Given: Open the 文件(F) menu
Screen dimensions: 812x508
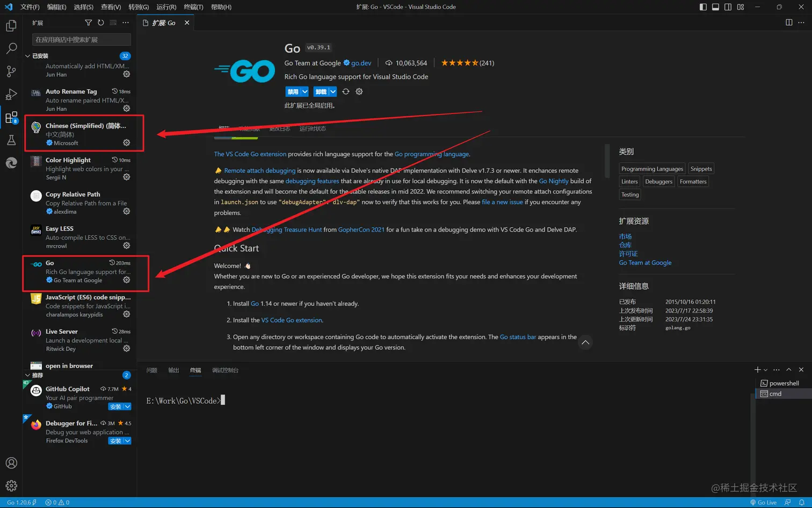Looking at the screenshot, I should click(x=30, y=7).
